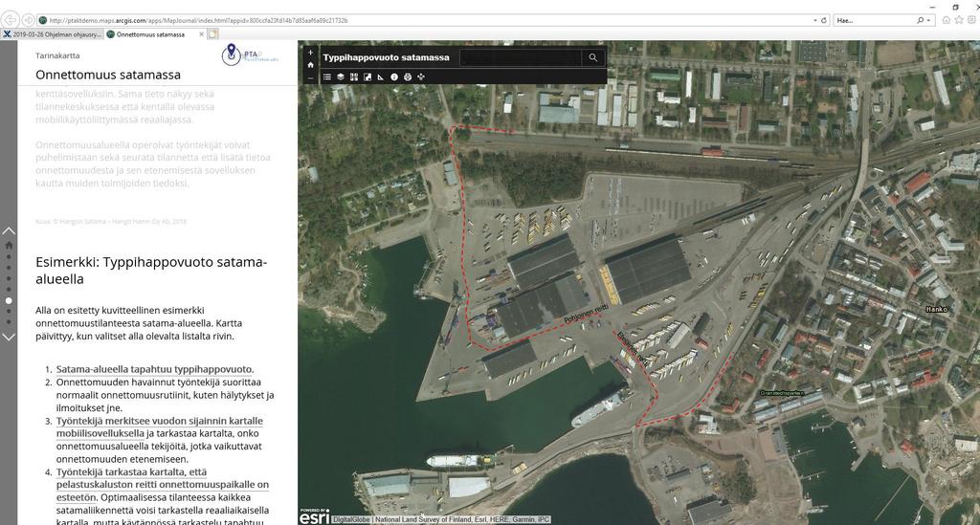Click the Esri logo on map
Image resolution: width=980 pixels, height=525 pixels.
click(x=314, y=517)
